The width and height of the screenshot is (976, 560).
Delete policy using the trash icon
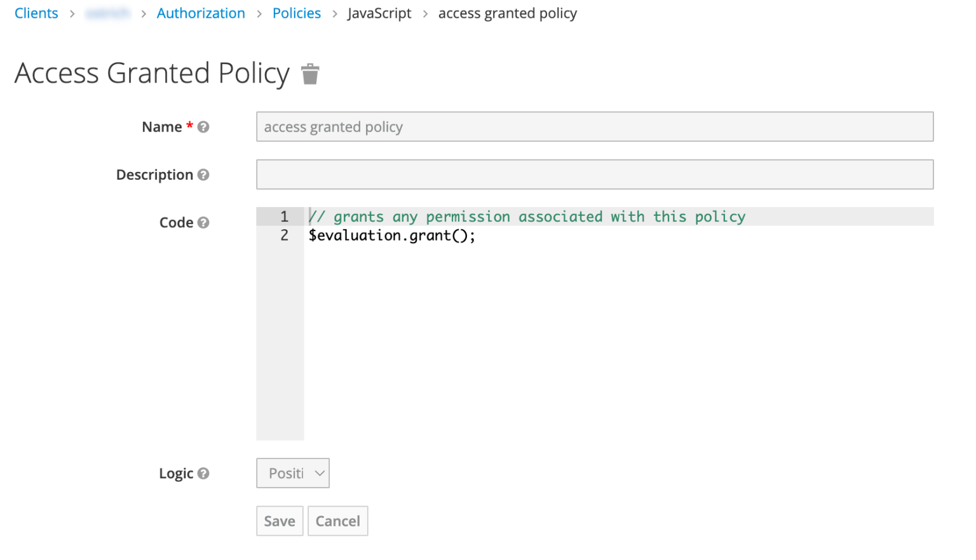(311, 73)
